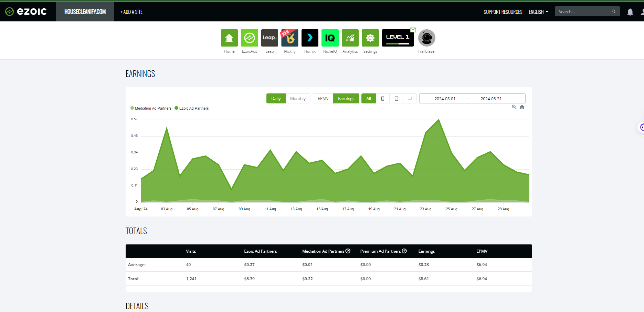Screen dimensions: 644x312
Task: Open the NicheIQ icon
Action: point(330,38)
